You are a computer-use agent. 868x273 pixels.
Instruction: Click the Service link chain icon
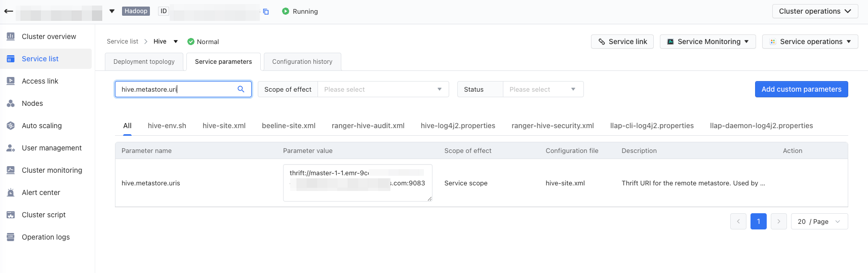tap(602, 42)
